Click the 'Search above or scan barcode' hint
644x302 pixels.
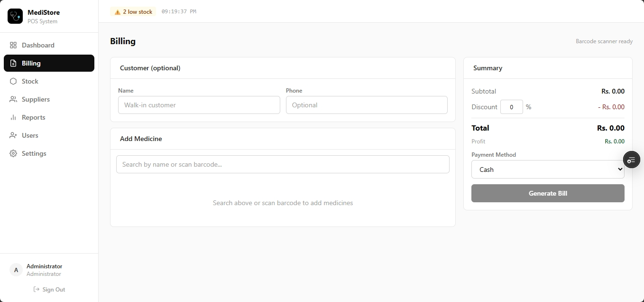tap(283, 203)
